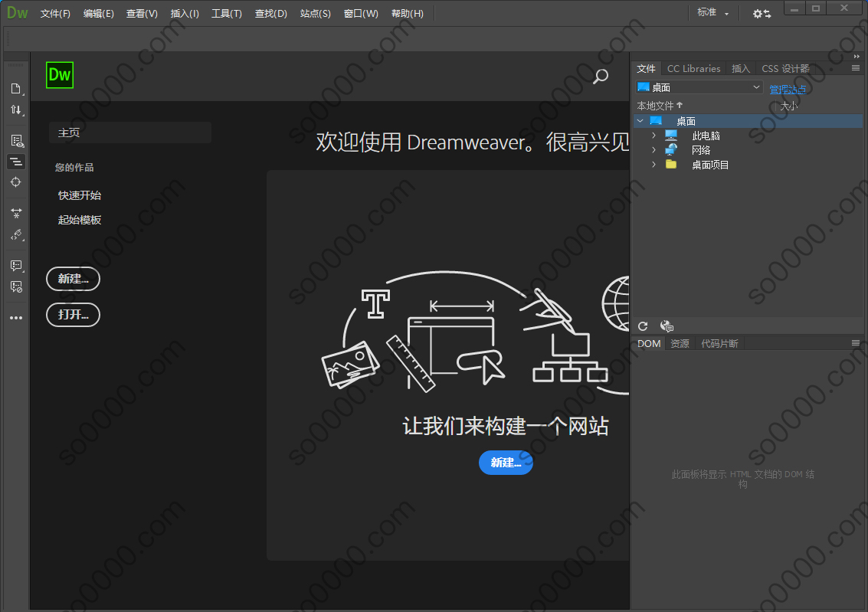Expand the 此电脑 tree node arrow
The image size is (868, 612).
click(653, 136)
